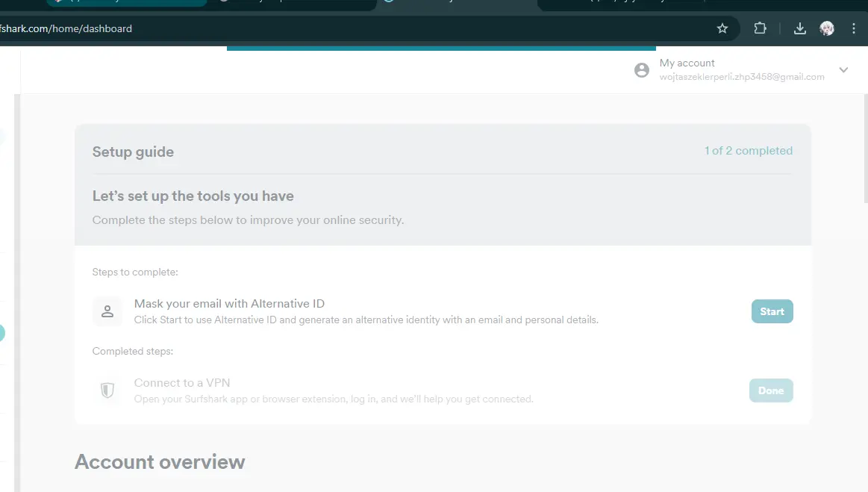Image resolution: width=868 pixels, height=492 pixels.
Task: Click the VPN shield icon
Action: (x=107, y=390)
